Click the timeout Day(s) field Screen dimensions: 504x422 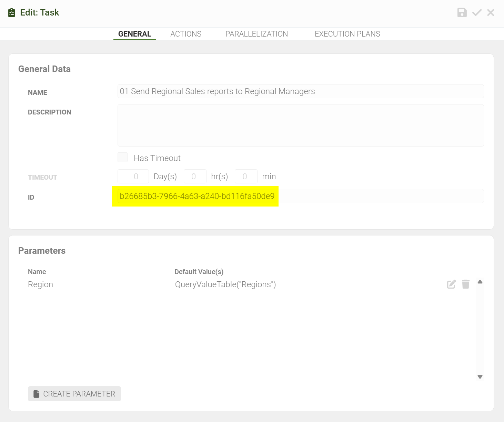(x=133, y=177)
